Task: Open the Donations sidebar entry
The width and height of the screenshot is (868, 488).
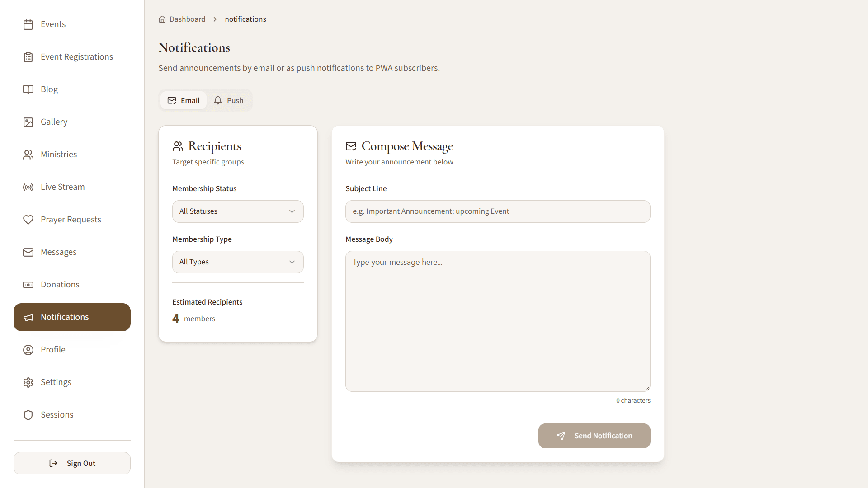Action: tap(72, 285)
